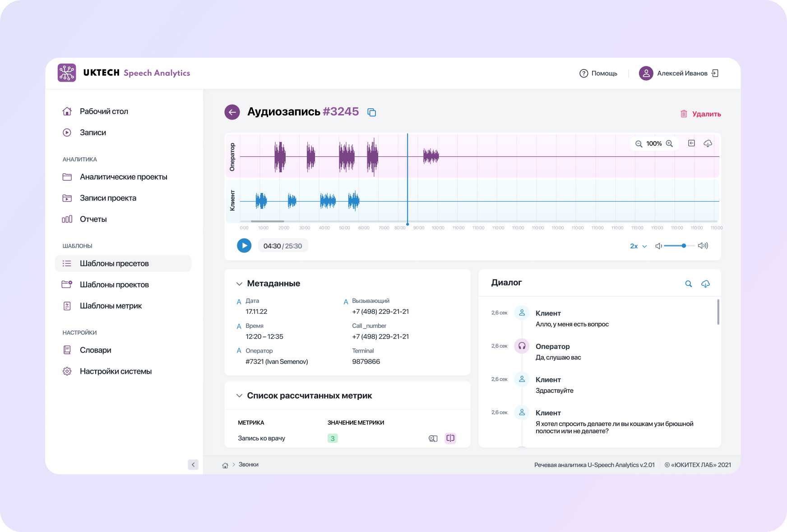This screenshot has height=532, width=787.
Task: Zoom in the waveform view
Action: point(669,144)
